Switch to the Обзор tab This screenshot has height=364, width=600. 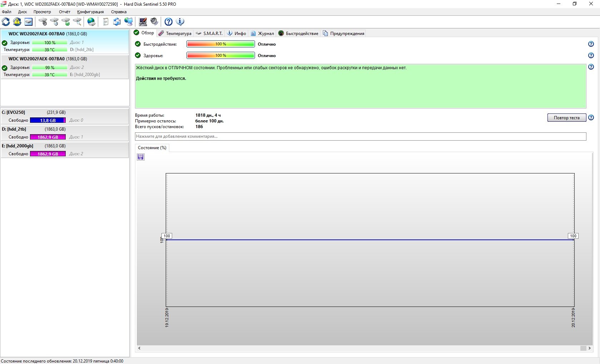(x=144, y=33)
